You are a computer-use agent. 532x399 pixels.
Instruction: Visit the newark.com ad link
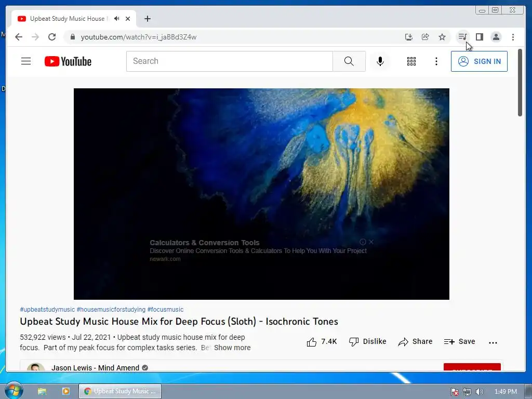(165, 259)
